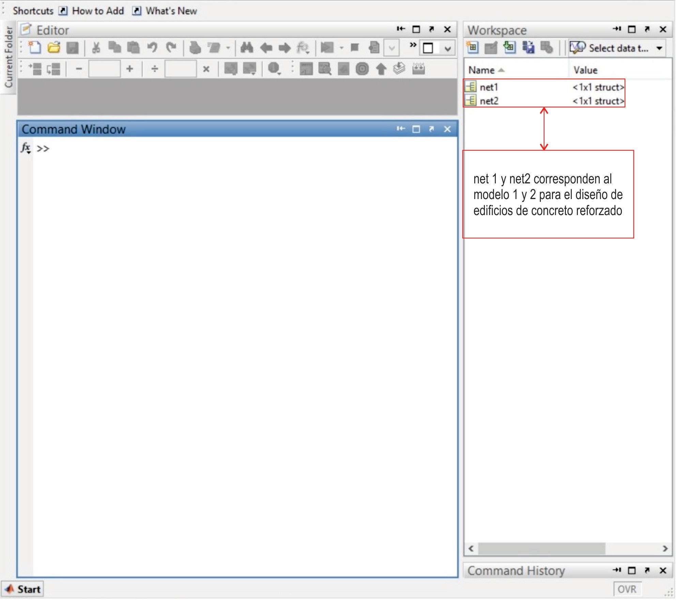The width and height of the screenshot is (676, 616).
Task: Click the Open file folder icon
Action: coord(53,48)
